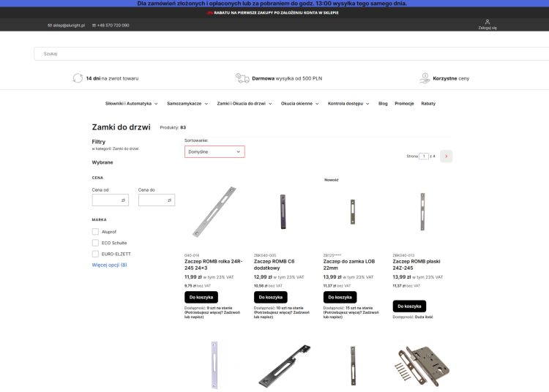Screen dimensions: 549x392
Task: Click the free shipping truck icon
Action: (x=242, y=78)
